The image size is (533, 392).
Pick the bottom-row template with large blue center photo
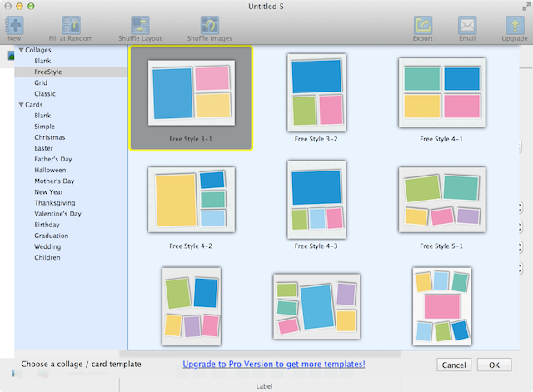coord(316,306)
